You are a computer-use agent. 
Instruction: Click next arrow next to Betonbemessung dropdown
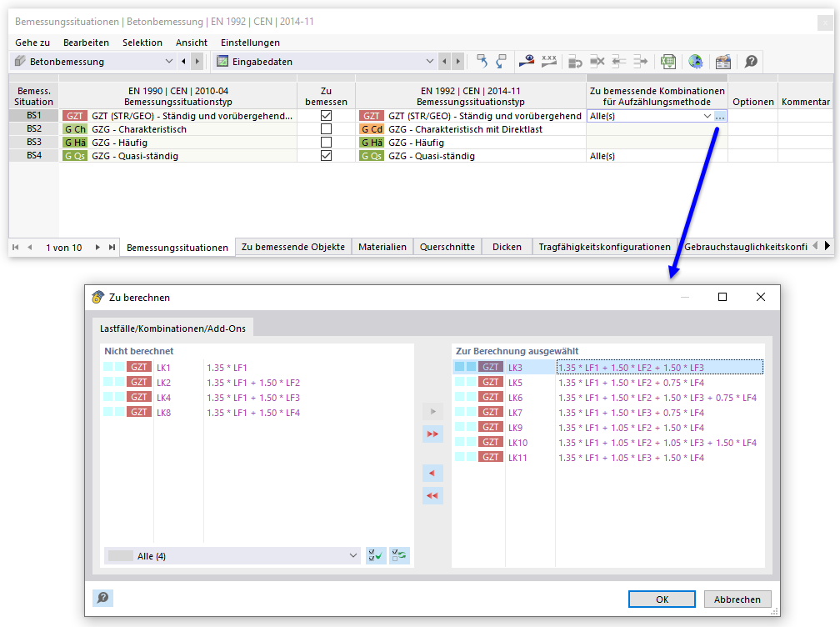coord(197,62)
